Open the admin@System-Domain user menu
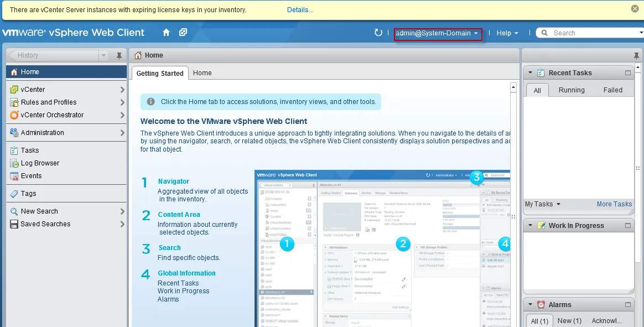 [437, 33]
